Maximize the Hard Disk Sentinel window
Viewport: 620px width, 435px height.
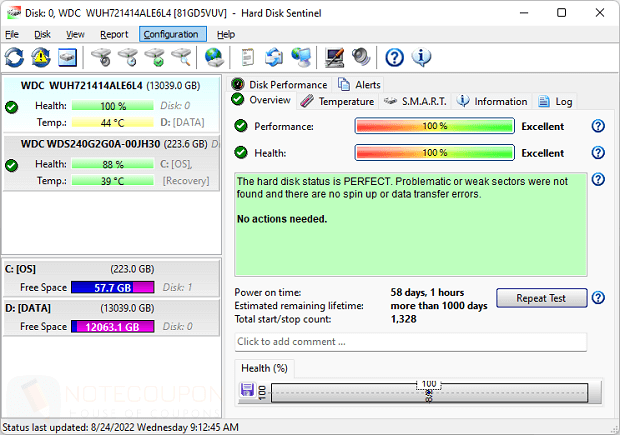[x=561, y=13]
